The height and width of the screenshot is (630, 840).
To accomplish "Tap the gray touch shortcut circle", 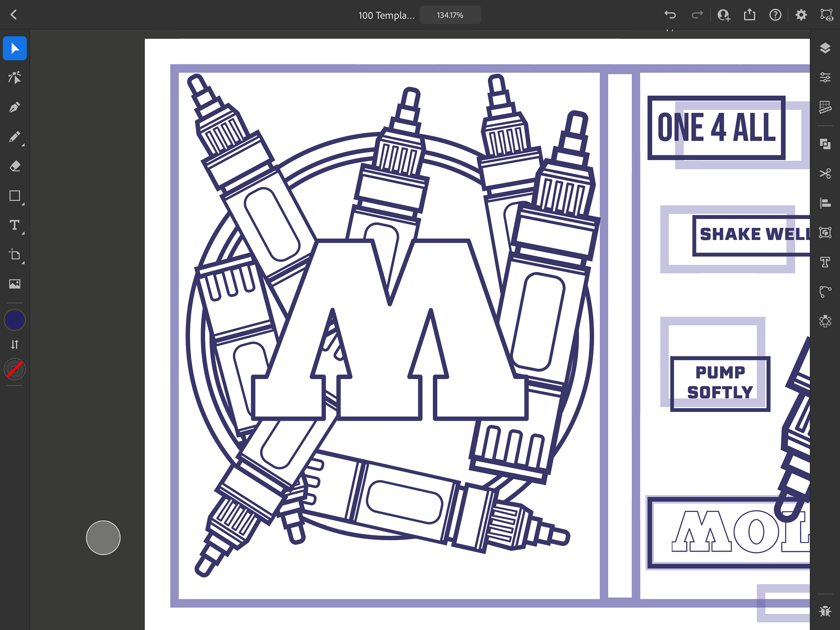I will 103,538.
